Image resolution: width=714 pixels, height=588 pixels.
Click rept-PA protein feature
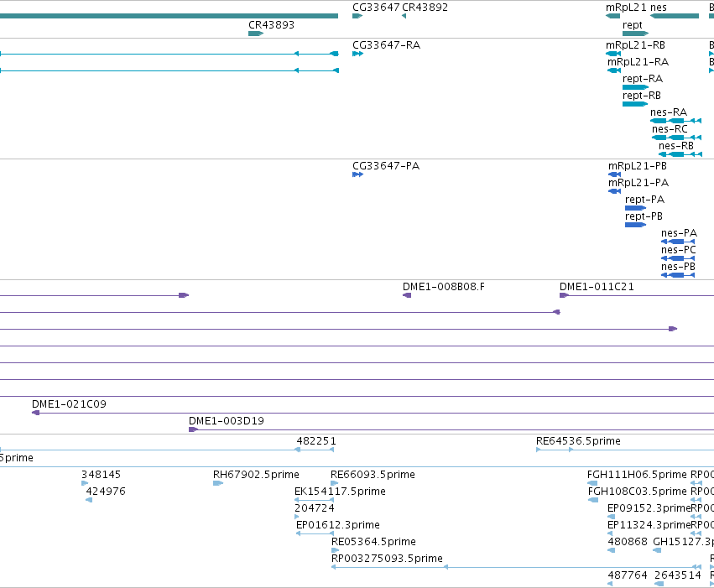point(645,200)
